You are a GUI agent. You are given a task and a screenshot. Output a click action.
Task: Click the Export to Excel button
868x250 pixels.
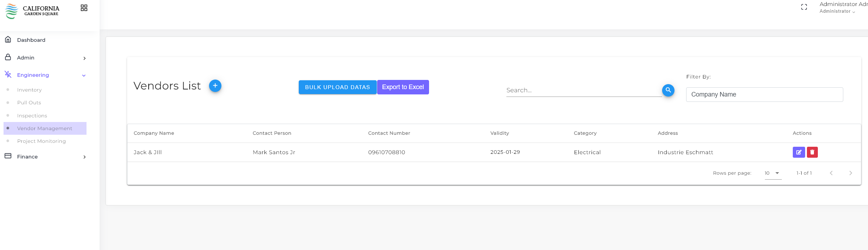pos(403,87)
